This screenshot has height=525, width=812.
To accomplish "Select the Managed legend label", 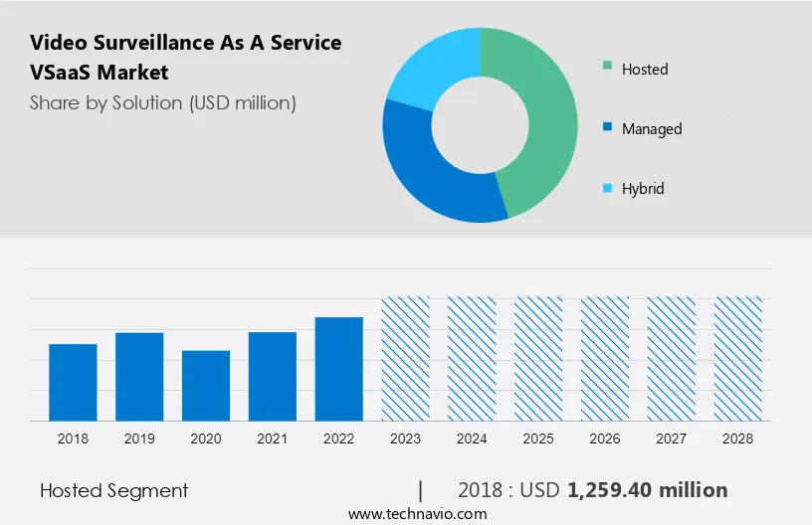I will coord(651,129).
